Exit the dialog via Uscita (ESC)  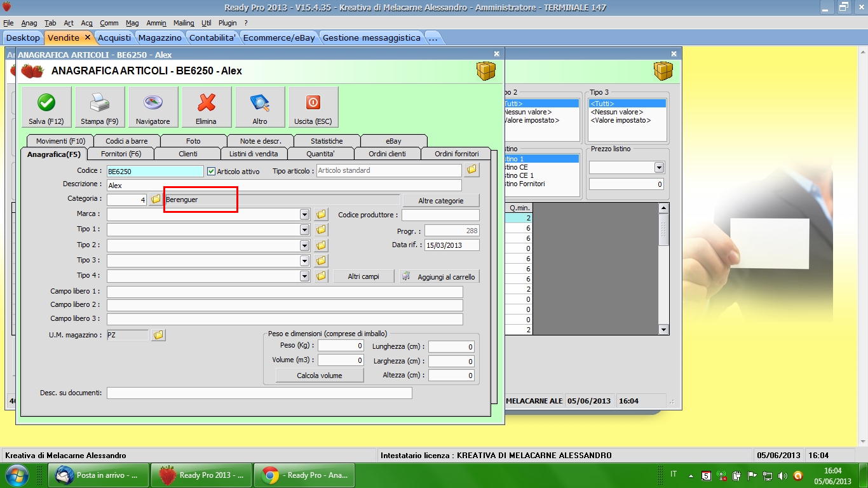(313, 107)
